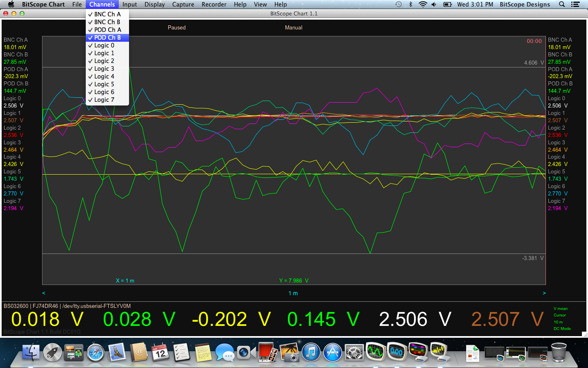
Task: Open the Recorder menu
Action: pos(214,4)
